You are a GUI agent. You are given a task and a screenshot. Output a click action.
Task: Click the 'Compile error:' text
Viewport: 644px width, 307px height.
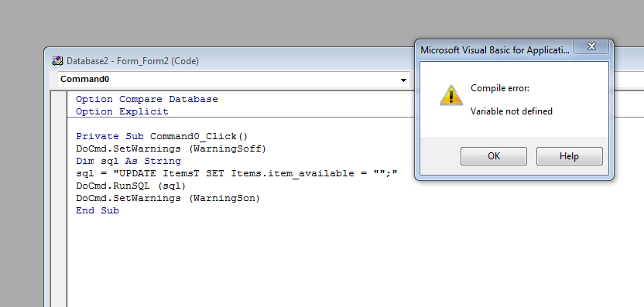click(x=500, y=88)
